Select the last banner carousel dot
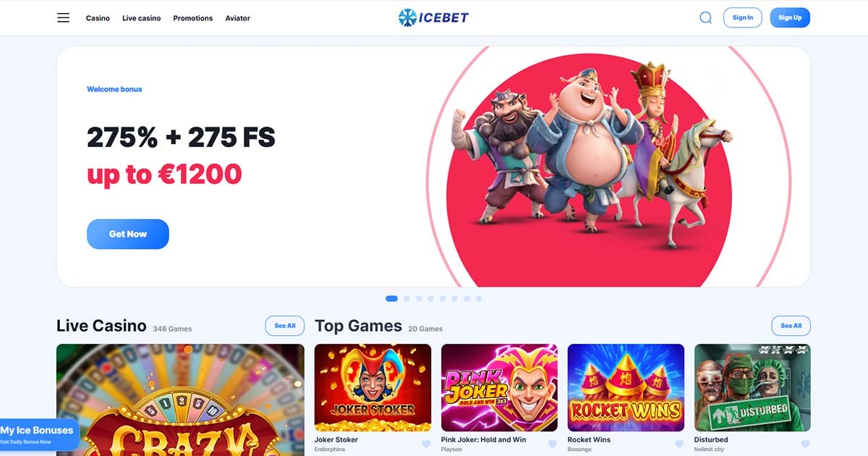868x456 pixels. point(479,298)
